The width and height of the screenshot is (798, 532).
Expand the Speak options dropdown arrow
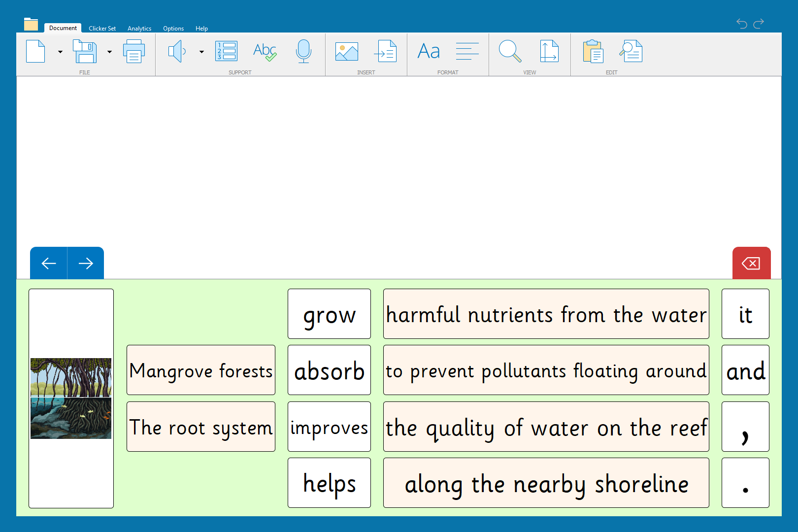click(201, 52)
